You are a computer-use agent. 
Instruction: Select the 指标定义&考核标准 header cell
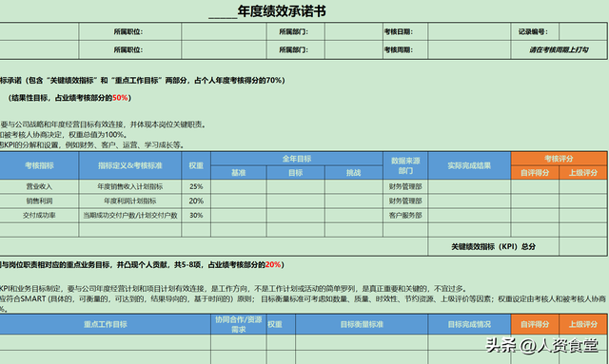[130, 165]
